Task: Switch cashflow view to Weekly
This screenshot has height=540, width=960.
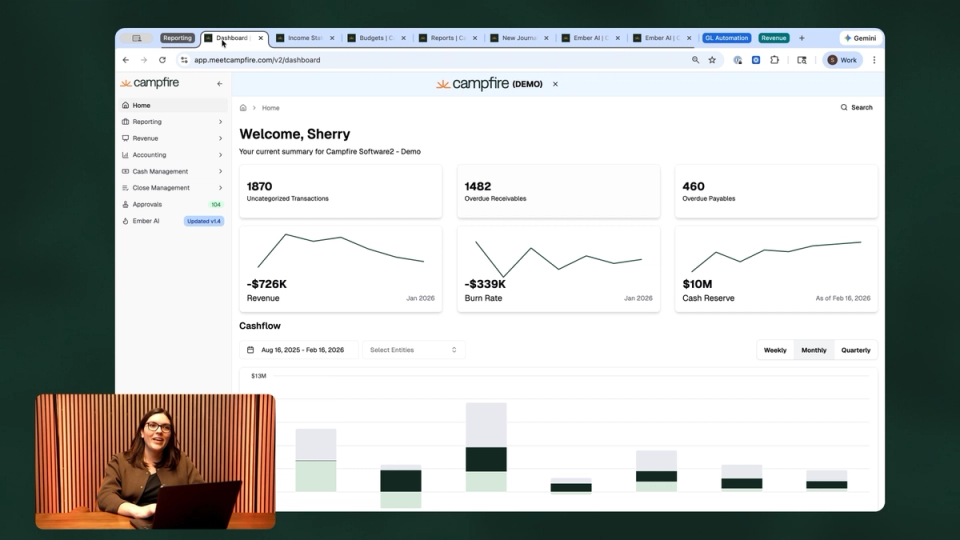Action: (775, 350)
